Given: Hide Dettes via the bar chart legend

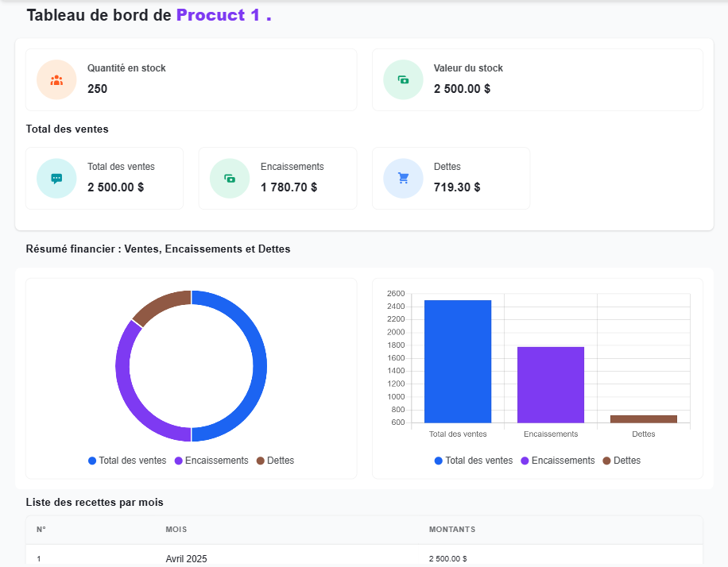Looking at the screenshot, I should (622, 461).
